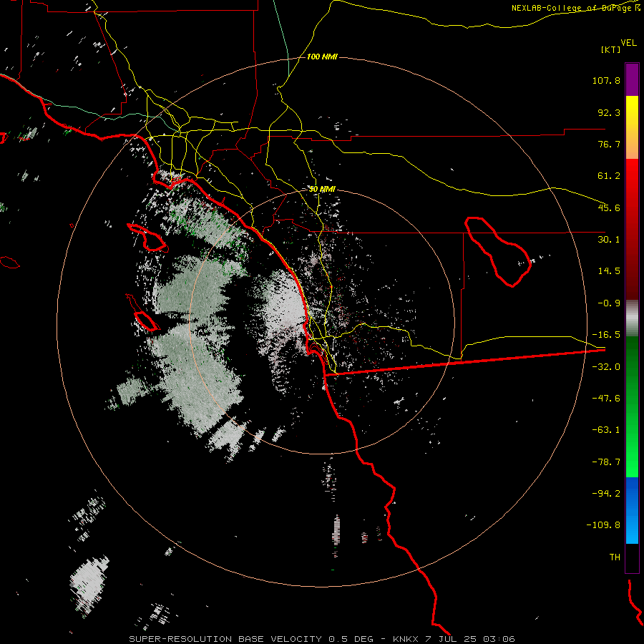Click the 92.3 legend value

click(x=609, y=112)
